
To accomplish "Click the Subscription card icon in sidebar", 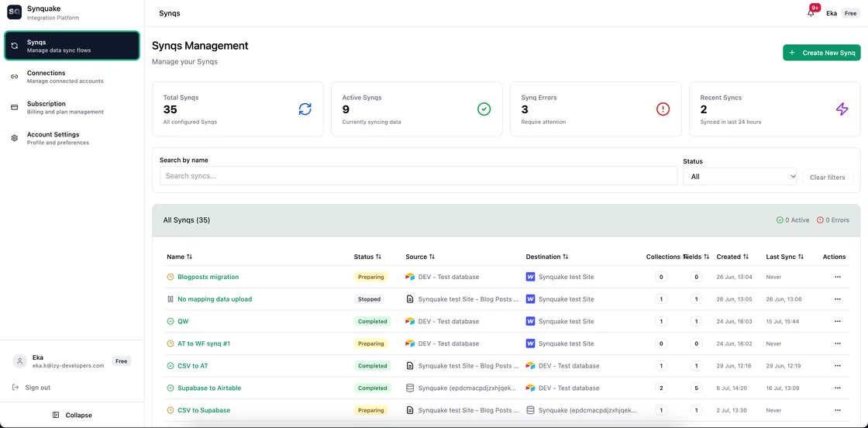I will pyautogui.click(x=15, y=108).
